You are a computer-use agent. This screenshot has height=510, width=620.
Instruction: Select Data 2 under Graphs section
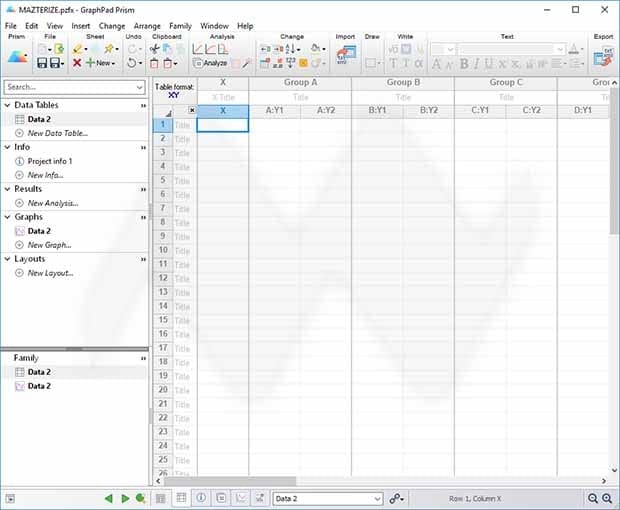point(39,231)
